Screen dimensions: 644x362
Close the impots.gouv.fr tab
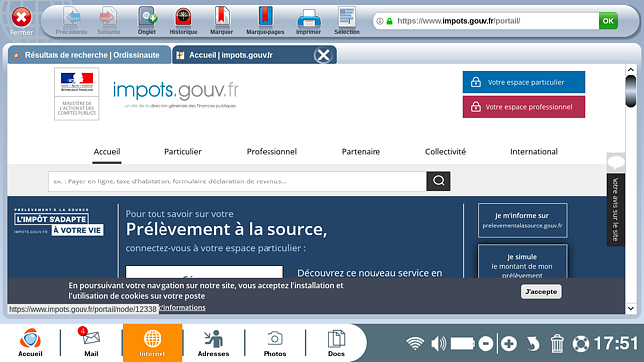coord(323,55)
